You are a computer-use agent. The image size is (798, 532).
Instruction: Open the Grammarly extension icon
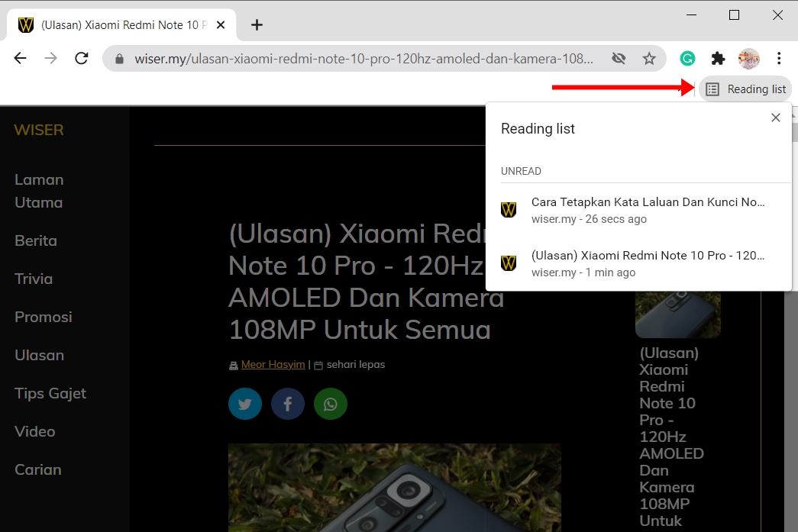click(x=687, y=59)
